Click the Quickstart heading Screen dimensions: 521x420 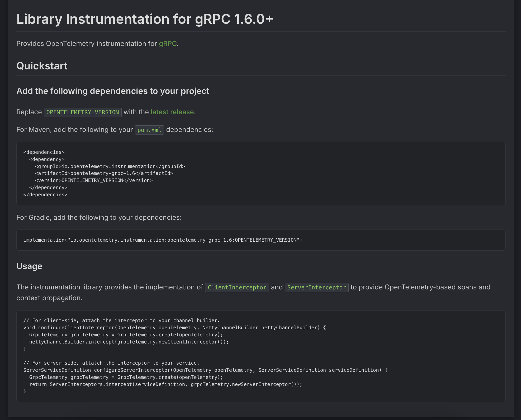point(42,66)
